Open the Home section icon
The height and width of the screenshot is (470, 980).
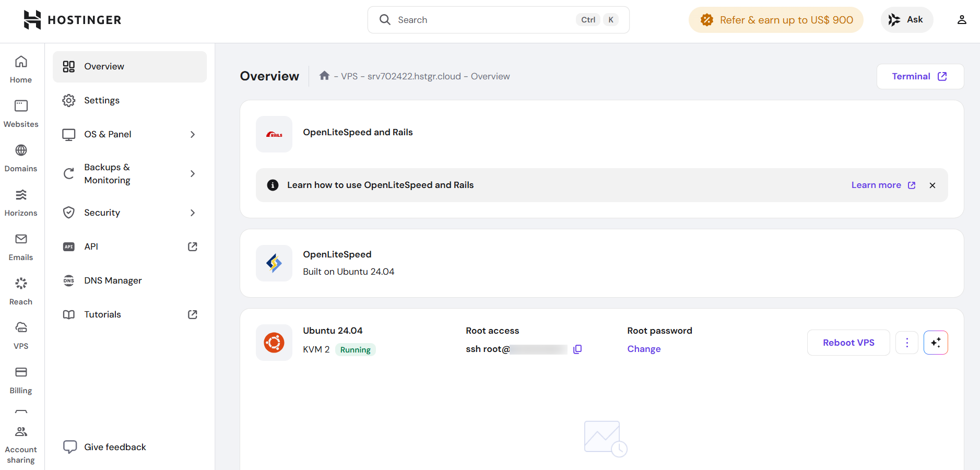tap(21, 62)
